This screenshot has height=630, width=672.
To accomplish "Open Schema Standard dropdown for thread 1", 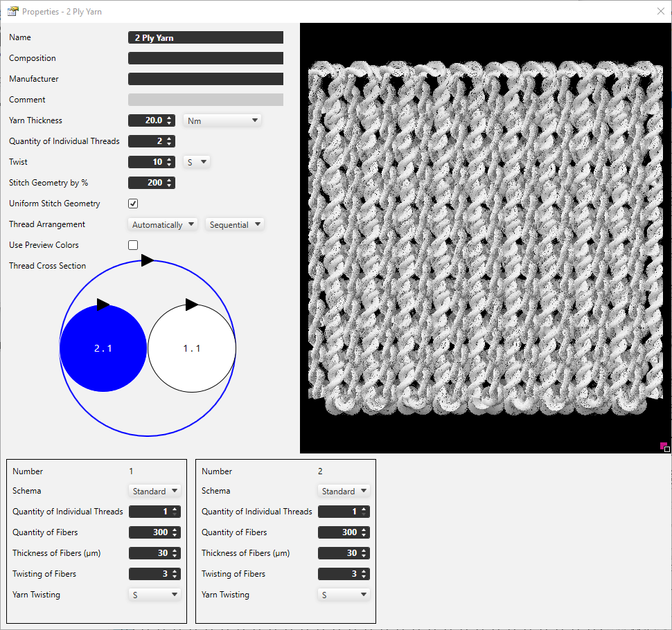I will pyautogui.click(x=155, y=491).
